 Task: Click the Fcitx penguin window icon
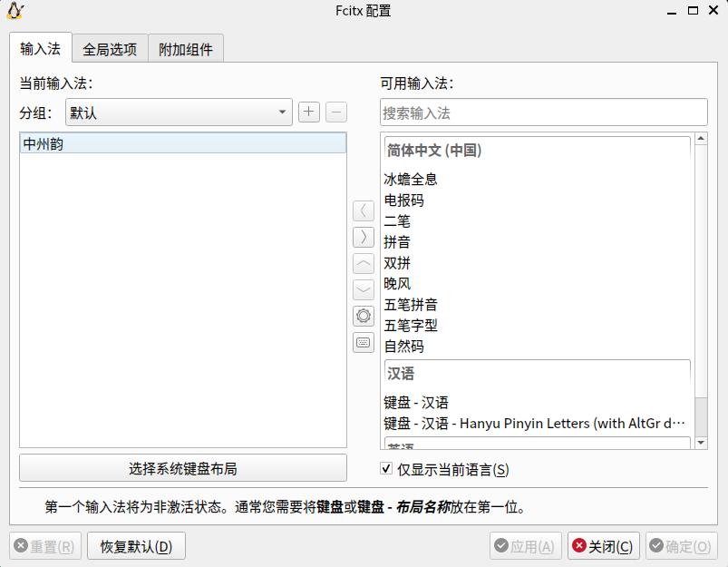click(x=15, y=11)
